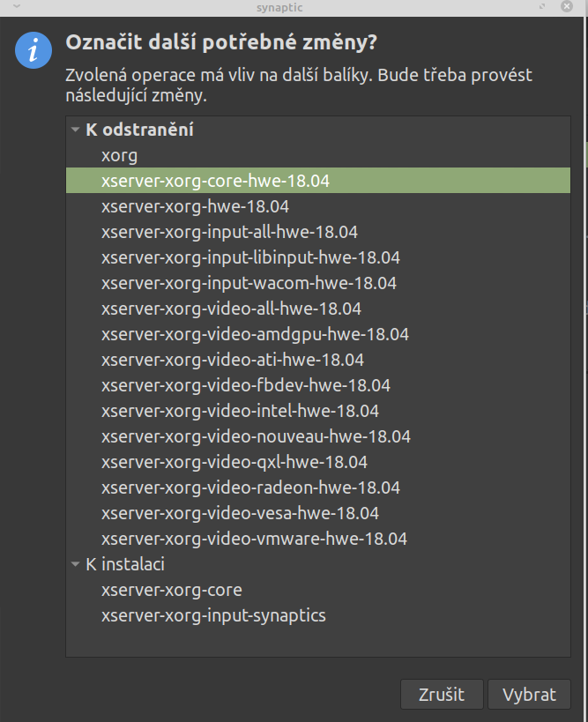Select xserver-xorg-core under K instalaci
Image resolution: width=588 pixels, height=722 pixels.
171,590
